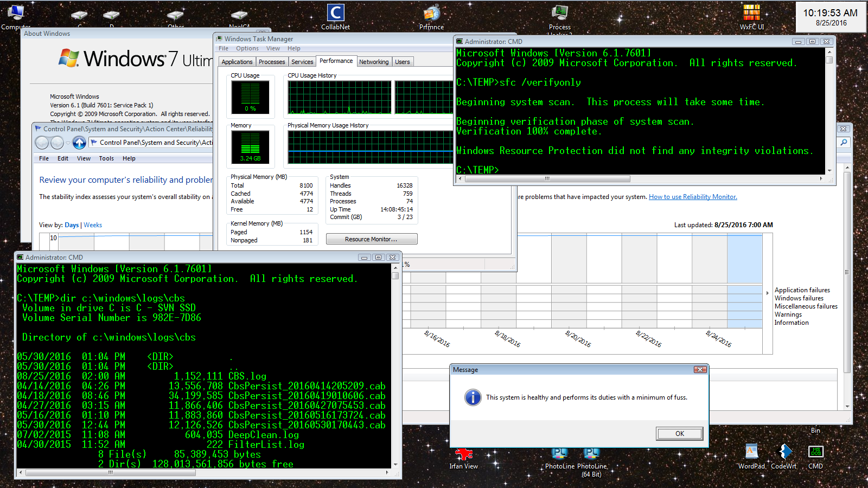Switch to the Users tab

tap(403, 62)
